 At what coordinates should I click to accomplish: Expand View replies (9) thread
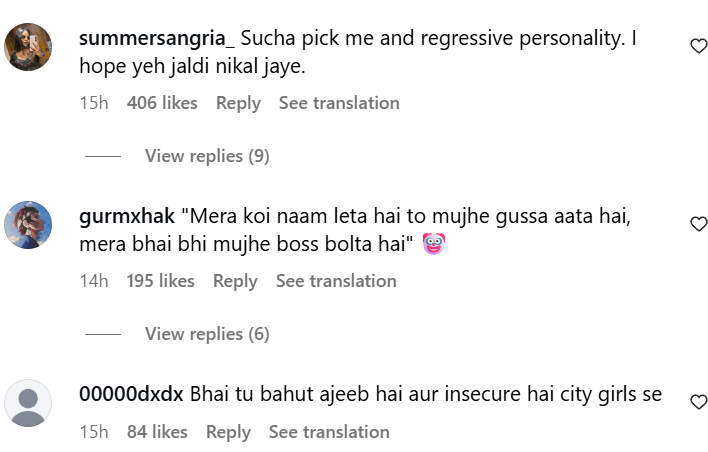point(207,156)
